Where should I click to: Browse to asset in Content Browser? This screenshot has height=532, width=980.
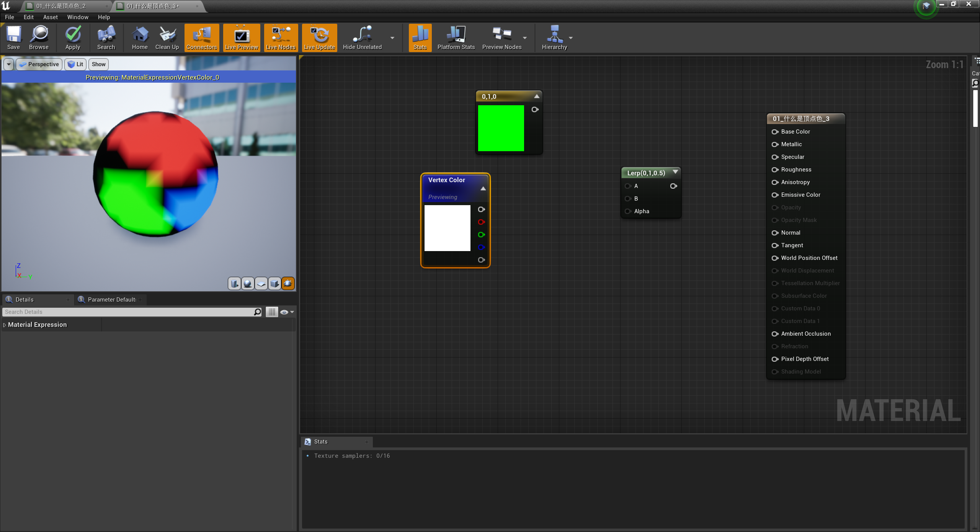tap(38, 37)
